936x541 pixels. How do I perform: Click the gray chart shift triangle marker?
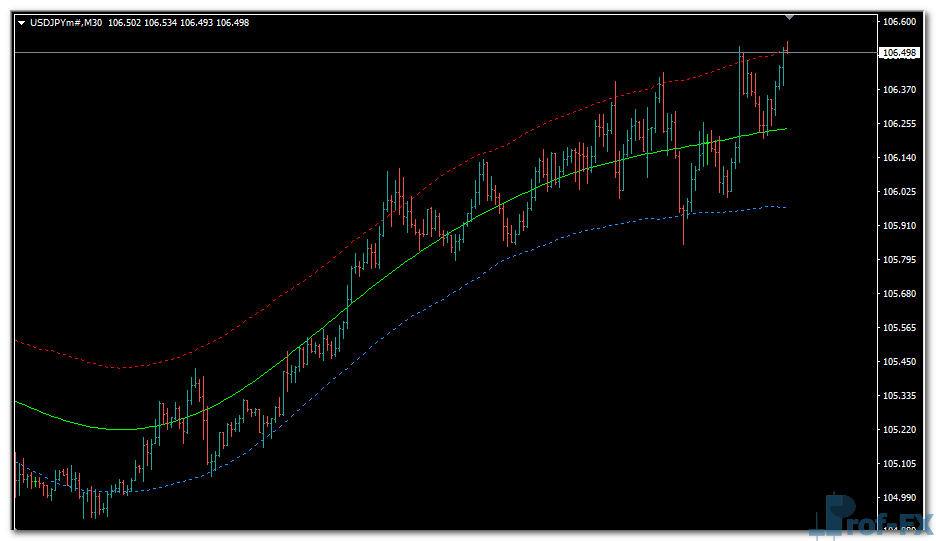click(x=789, y=17)
